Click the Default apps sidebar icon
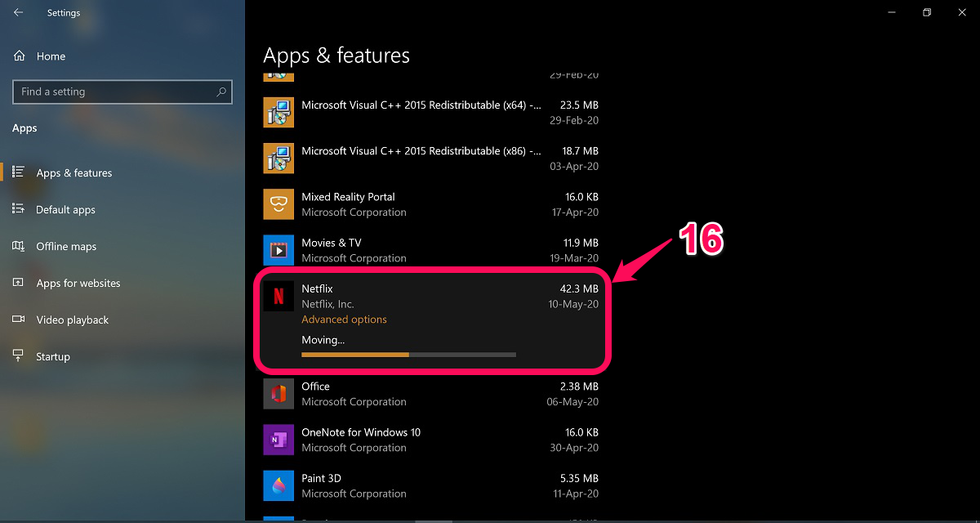The image size is (980, 523). pos(18,209)
